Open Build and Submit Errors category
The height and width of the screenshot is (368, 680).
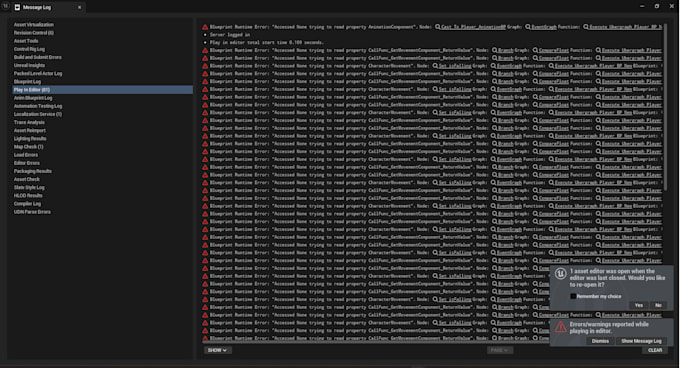[38, 57]
